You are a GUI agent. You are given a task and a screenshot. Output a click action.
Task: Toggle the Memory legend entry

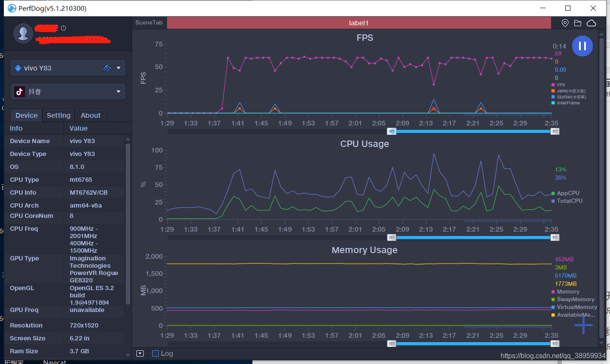tap(565, 291)
